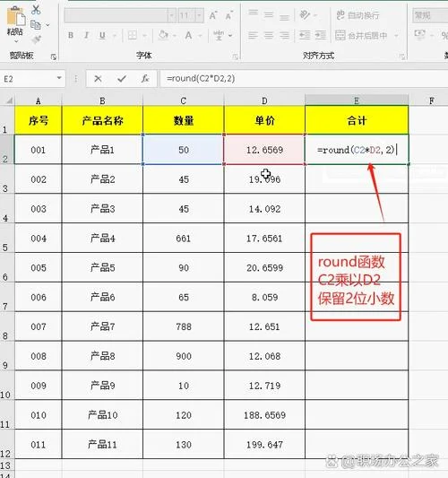Image resolution: width=448 pixels, height=478 pixels.
Task: Expand the Underline style dropdown arrow
Action: (115, 36)
